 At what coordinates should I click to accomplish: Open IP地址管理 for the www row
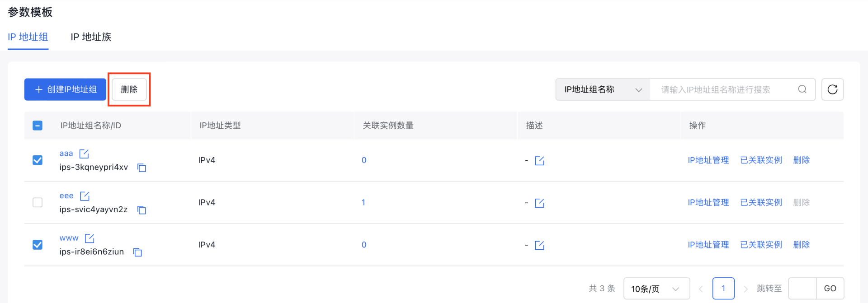click(x=708, y=245)
